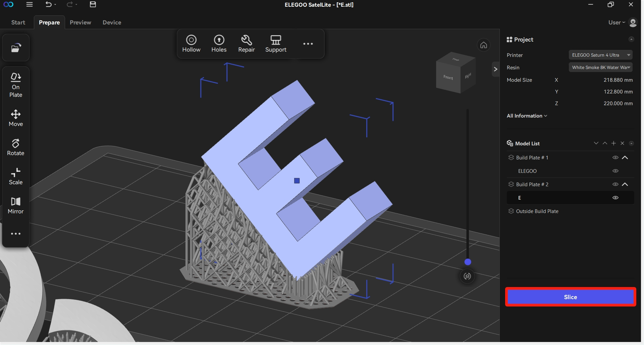Screen dimensions: 644x345
Task: Activate the Rotate tool
Action: [16, 147]
